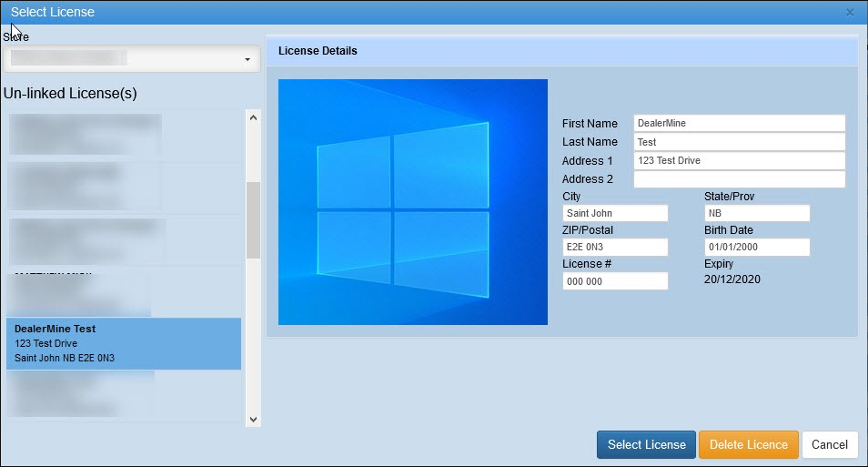
Task: Focus the empty Address 2 field
Action: pyautogui.click(x=739, y=179)
